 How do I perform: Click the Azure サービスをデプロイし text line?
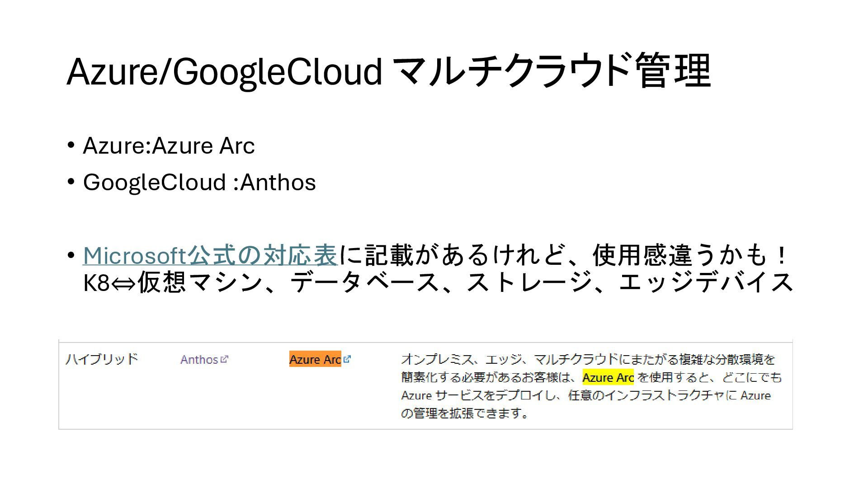[x=585, y=395]
